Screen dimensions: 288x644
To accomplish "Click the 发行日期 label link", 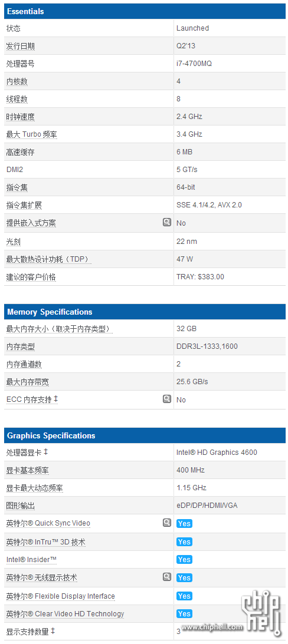I will (x=21, y=46).
